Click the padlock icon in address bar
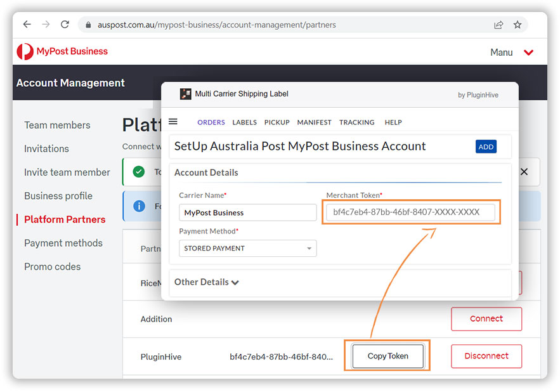This screenshot has height=392, width=560. [88, 25]
